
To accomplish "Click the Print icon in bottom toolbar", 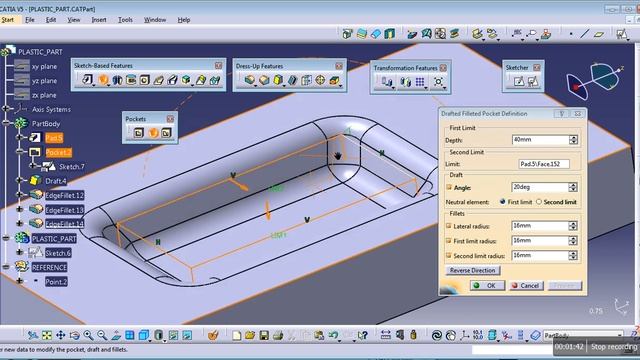I will [278, 336].
